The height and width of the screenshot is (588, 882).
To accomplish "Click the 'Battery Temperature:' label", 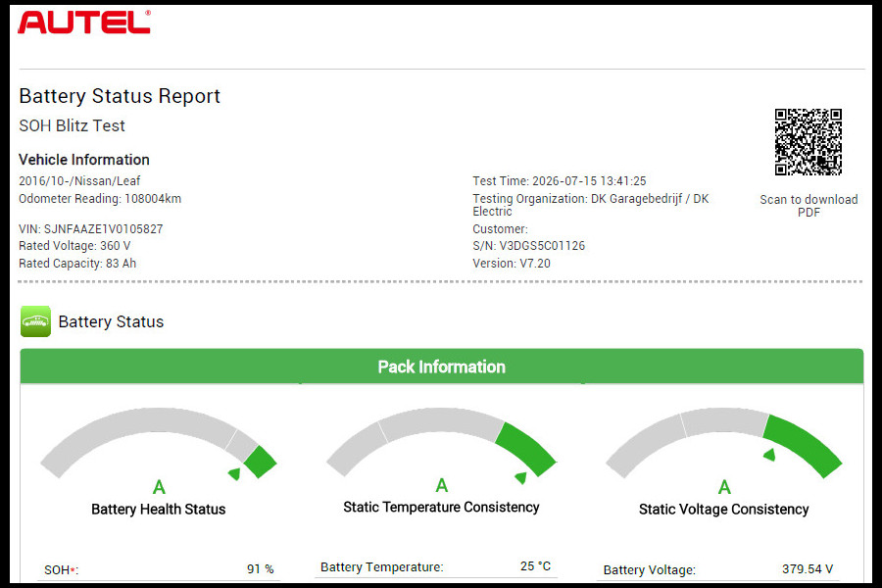I will click(382, 567).
